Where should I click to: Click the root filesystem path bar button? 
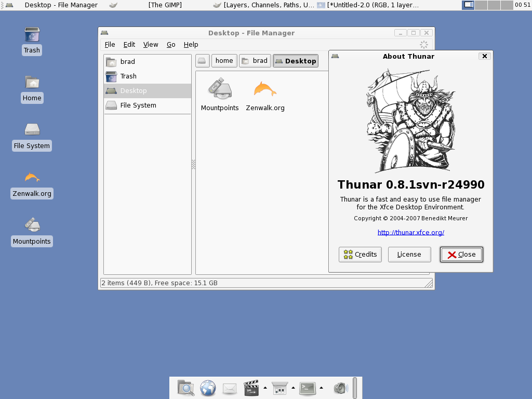(202, 61)
